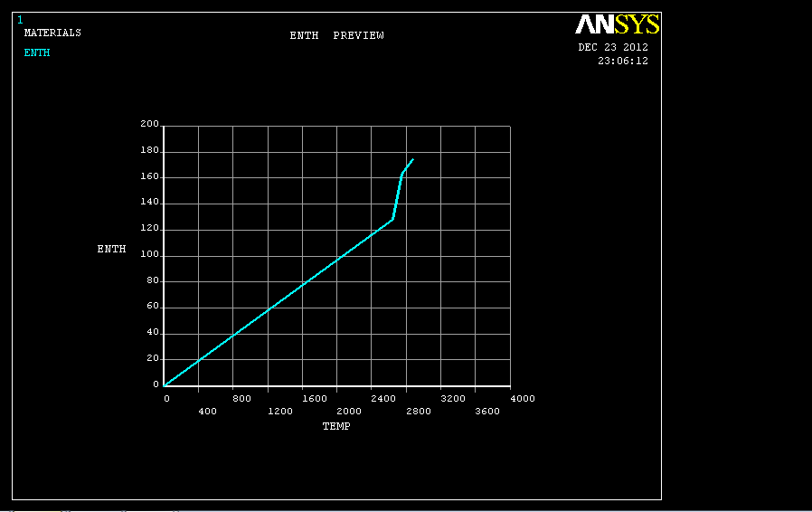
Task: Click the window number 1 label
Action: [20, 20]
